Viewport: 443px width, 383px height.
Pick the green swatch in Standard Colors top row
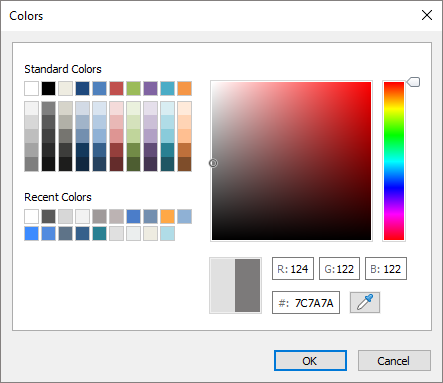click(x=133, y=89)
